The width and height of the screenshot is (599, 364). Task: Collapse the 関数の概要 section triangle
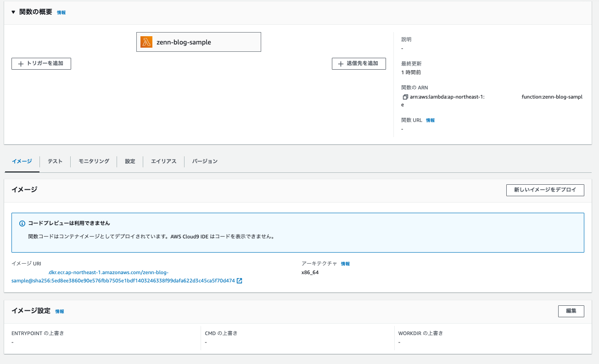pyautogui.click(x=13, y=12)
